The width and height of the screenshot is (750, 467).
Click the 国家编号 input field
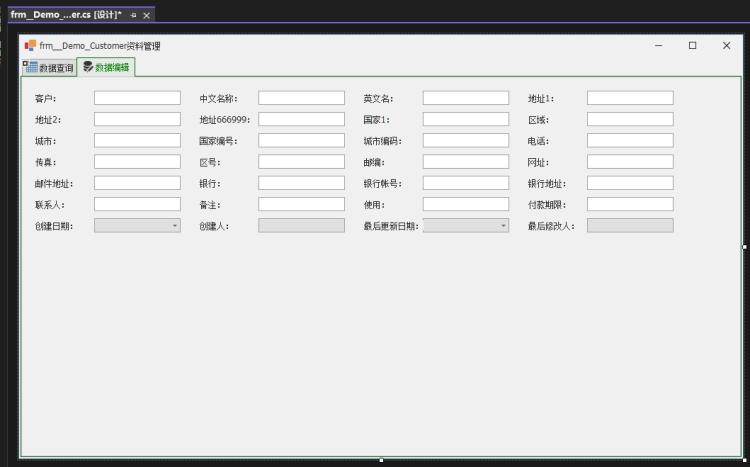[x=301, y=141]
